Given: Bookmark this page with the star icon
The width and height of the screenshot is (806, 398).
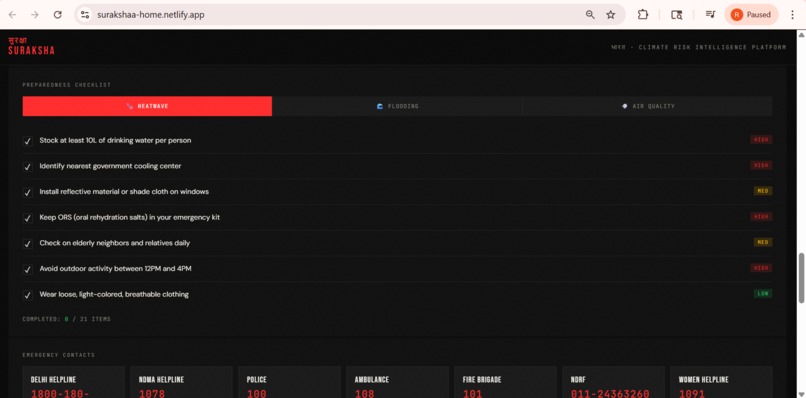Looking at the screenshot, I should point(611,15).
